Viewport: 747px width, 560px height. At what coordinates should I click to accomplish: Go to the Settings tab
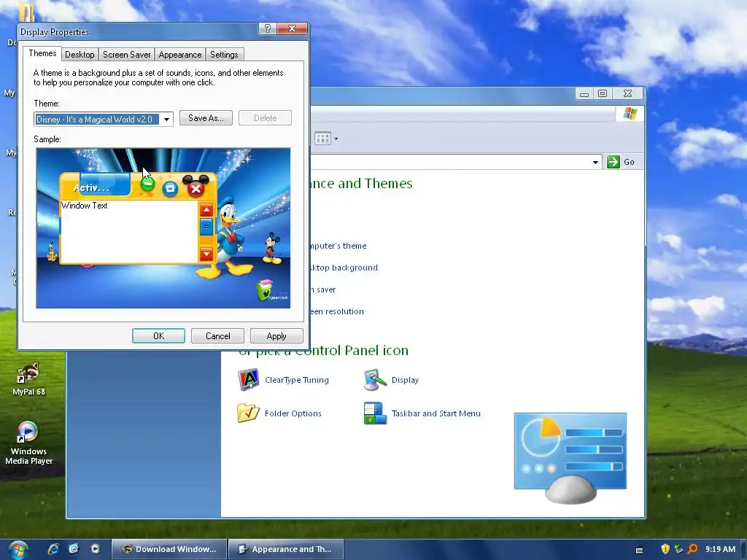224,54
